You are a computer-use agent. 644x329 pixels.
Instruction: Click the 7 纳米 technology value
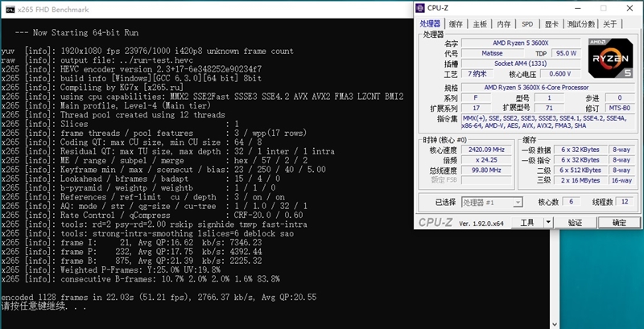[477, 74]
